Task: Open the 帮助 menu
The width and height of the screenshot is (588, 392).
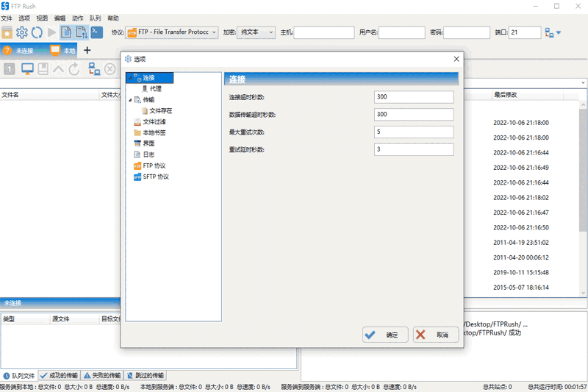Action: pos(113,18)
